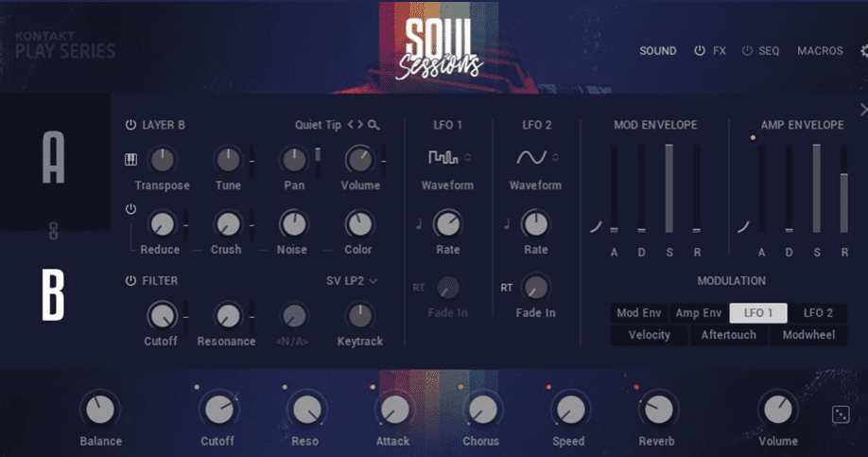The width and height of the screenshot is (868, 457).
Task: Open the SV LP2 filter type dropdown
Action: point(352,281)
